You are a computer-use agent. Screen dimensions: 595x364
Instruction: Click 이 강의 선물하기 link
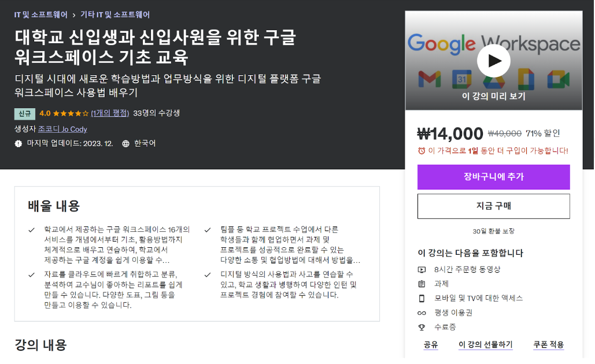(x=485, y=345)
